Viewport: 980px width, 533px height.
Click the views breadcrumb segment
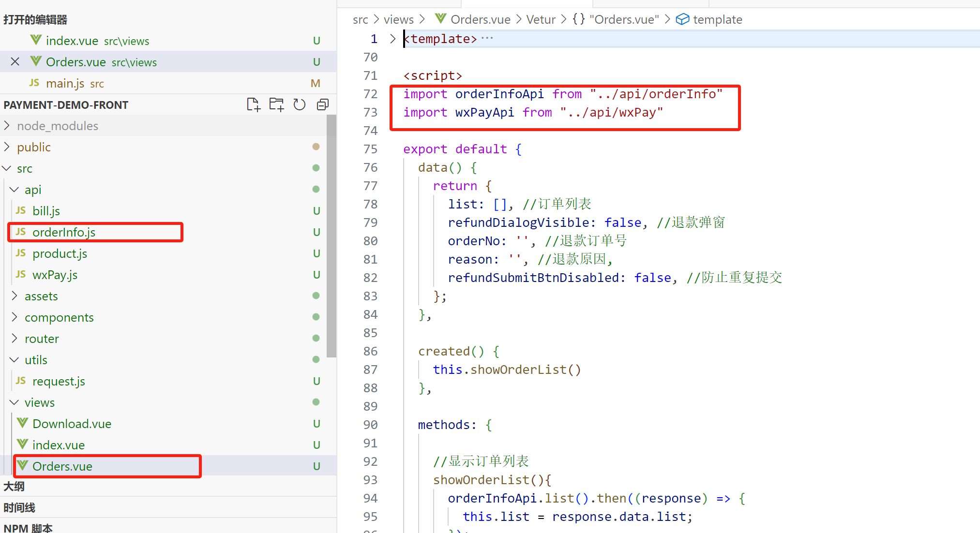coord(398,19)
